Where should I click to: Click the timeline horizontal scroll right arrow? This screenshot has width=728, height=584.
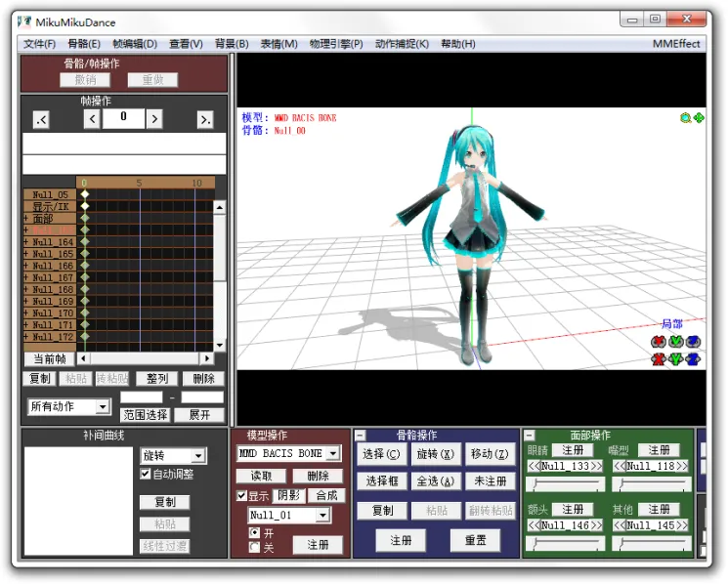(x=207, y=358)
